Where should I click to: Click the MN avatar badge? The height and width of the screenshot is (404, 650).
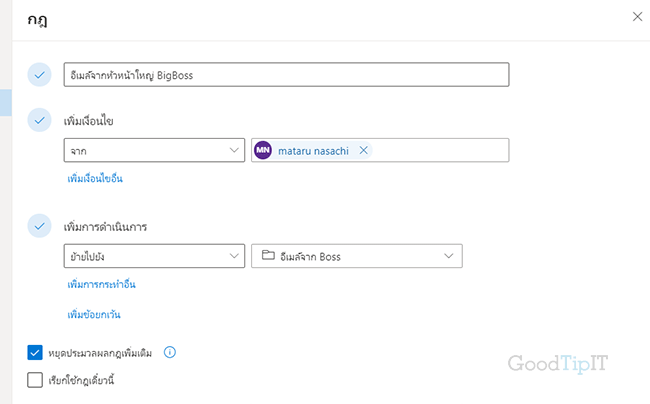263,150
